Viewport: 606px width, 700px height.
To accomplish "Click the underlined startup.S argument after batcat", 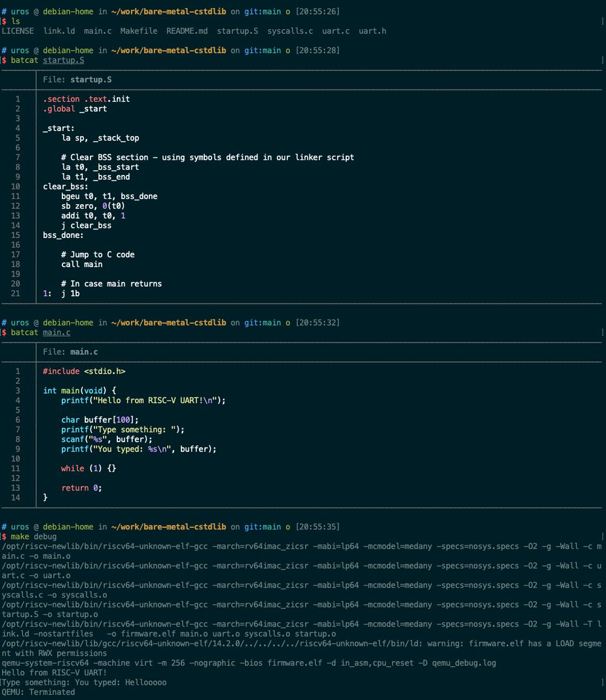I will coord(63,60).
